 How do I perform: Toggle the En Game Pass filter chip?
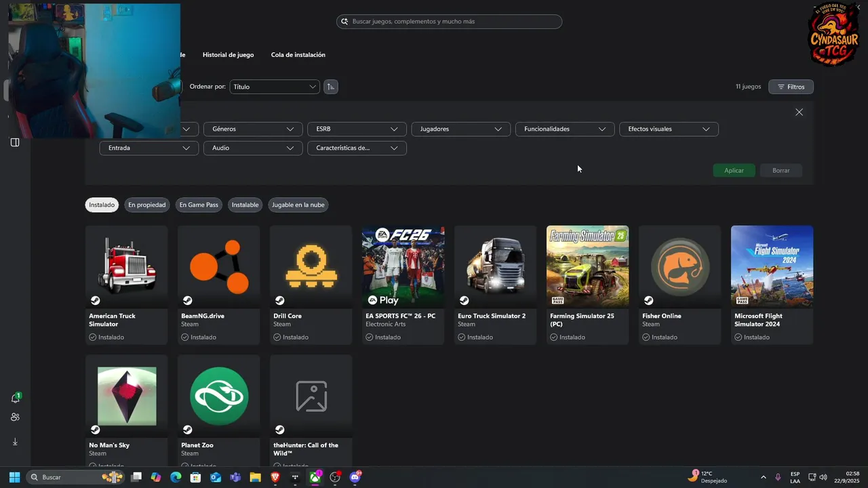click(x=199, y=205)
